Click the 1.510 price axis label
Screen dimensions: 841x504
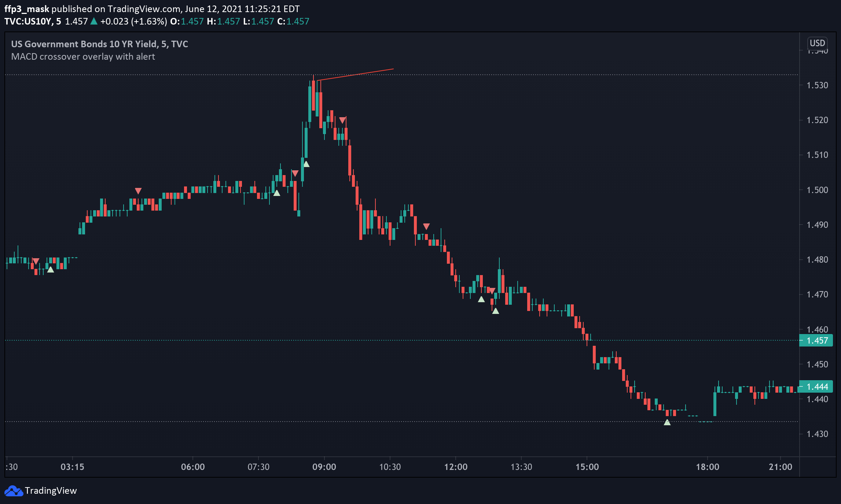pyautogui.click(x=817, y=155)
